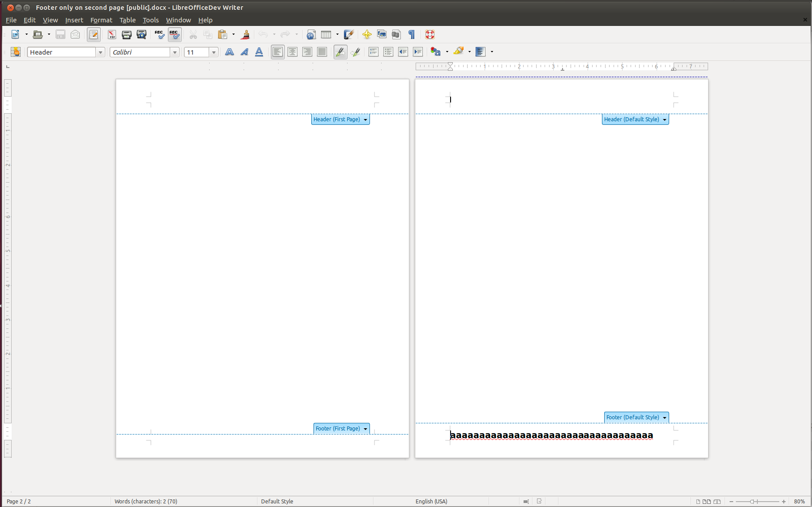Viewport: 812px width, 507px height.
Task: Toggle AutoSpellcheck on or off
Action: click(x=174, y=34)
